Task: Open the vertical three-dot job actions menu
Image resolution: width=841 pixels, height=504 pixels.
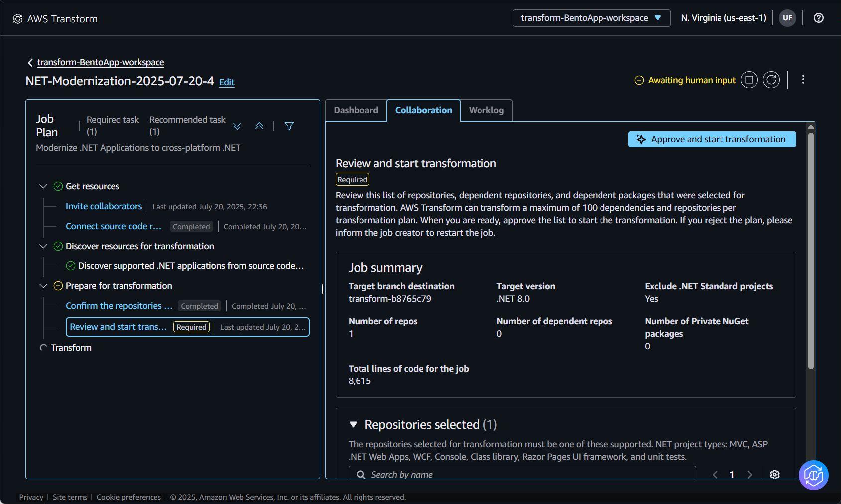Action: (803, 80)
